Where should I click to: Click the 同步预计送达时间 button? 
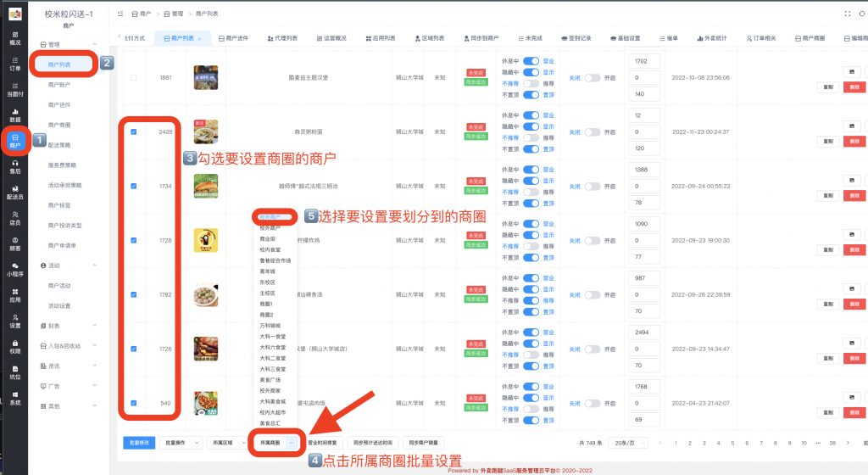(373, 442)
